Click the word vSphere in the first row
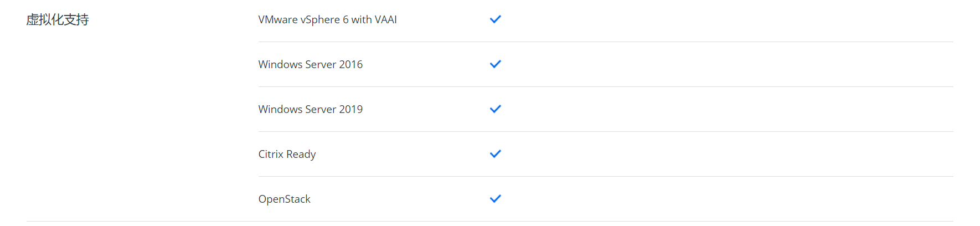 [x=320, y=20]
